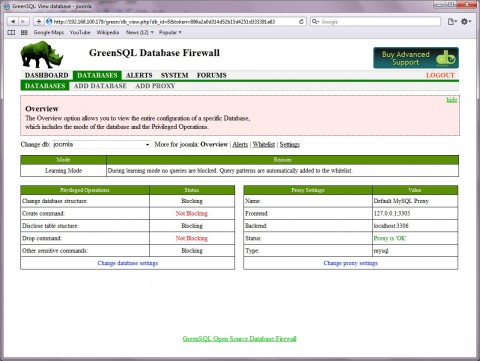
Task: Select the DATABASES main tab
Action: pyautogui.click(x=97, y=75)
